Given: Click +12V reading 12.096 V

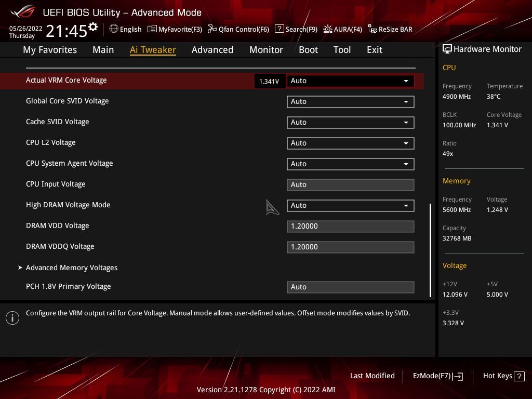Looking at the screenshot, I should [455, 295].
